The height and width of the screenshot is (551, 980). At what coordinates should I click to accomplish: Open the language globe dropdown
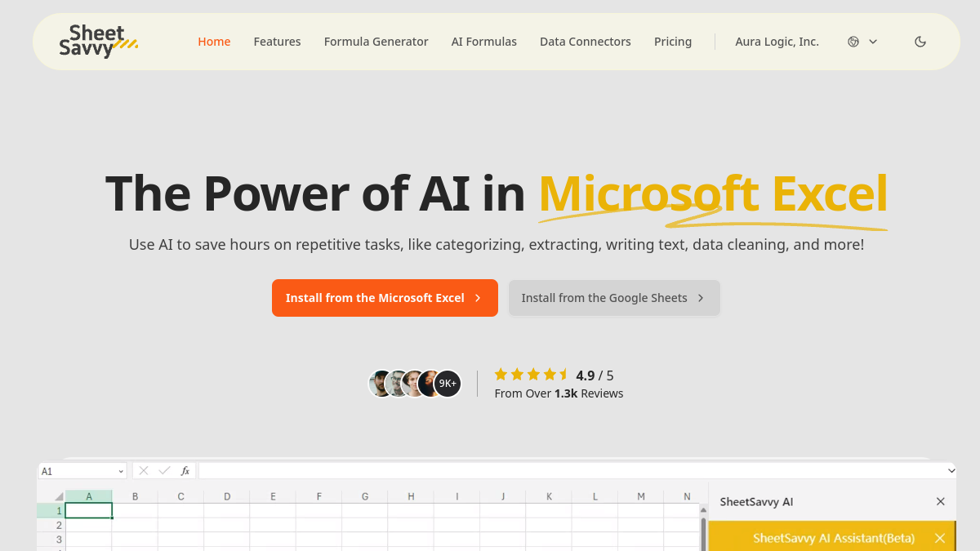pos(862,42)
